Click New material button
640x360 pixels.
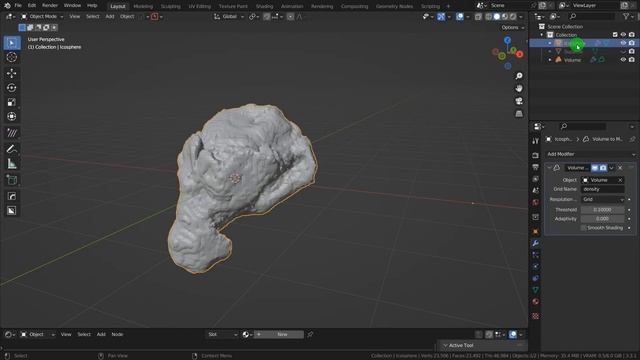point(279,334)
